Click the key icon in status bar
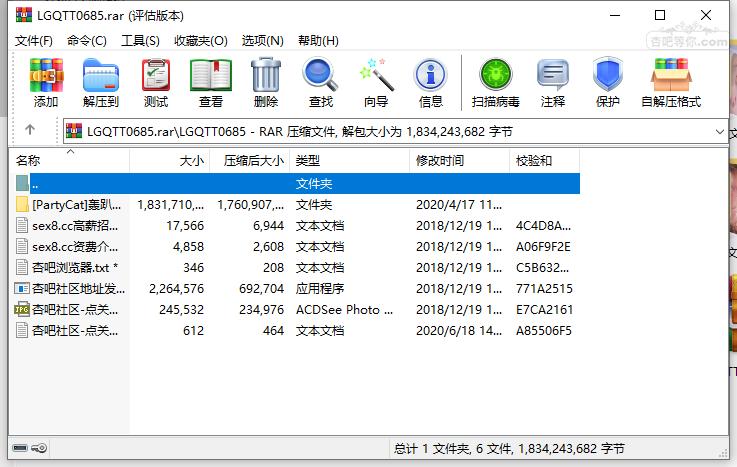737x467 pixels. point(39,448)
